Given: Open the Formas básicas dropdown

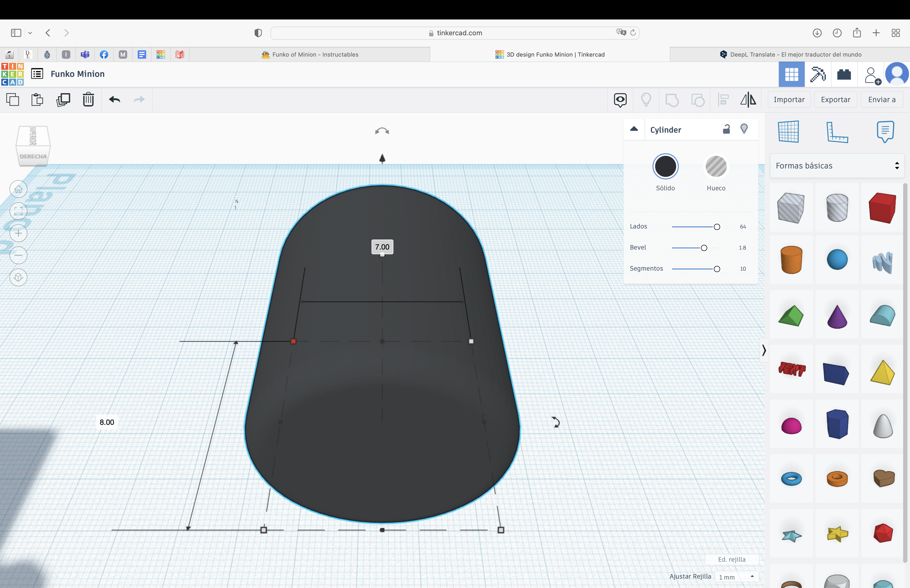Looking at the screenshot, I should pyautogui.click(x=837, y=166).
